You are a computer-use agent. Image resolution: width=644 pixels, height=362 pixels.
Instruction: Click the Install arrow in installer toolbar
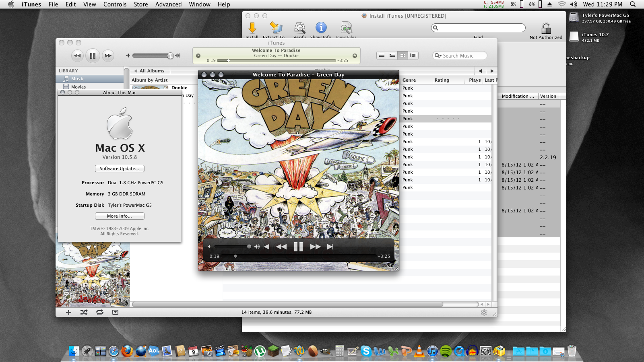[x=252, y=27]
